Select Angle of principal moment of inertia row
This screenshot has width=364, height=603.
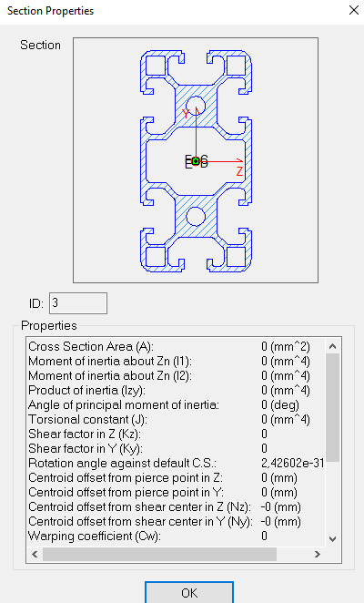click(x=176, y=405)
